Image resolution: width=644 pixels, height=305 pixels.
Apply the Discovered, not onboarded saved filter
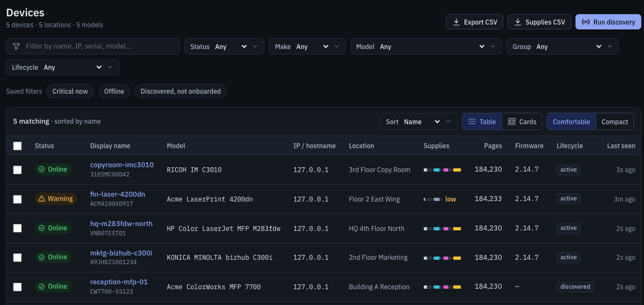tap(181, 91)
